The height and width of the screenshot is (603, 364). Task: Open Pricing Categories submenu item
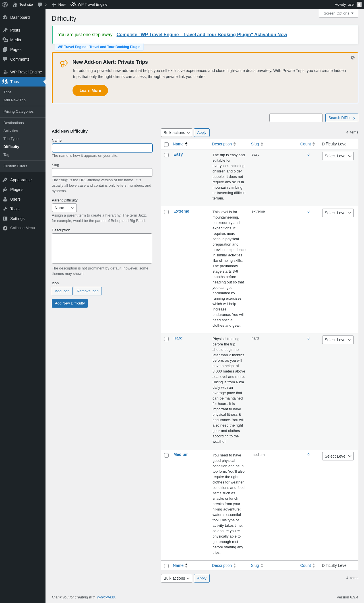[18, 112]
